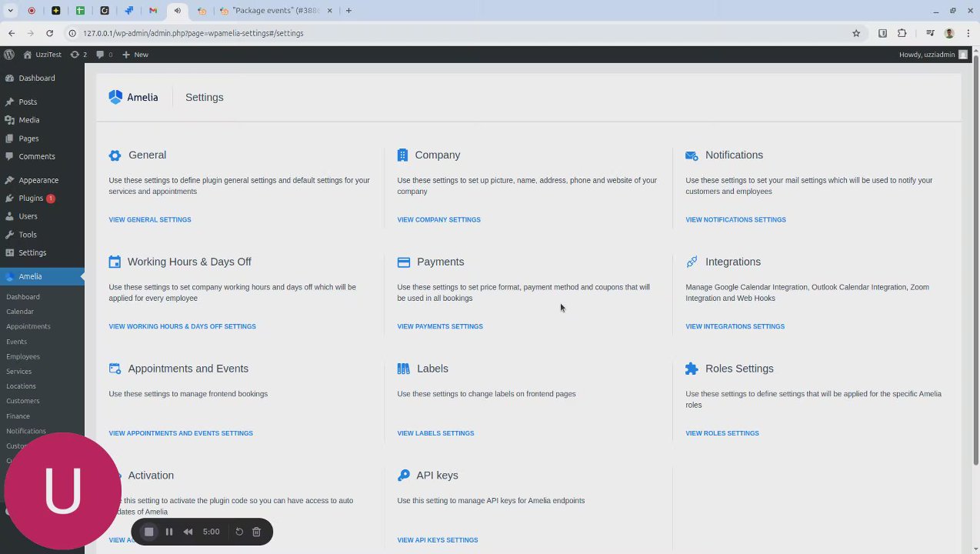This screenshot has width=980, height=554.
Task: Click View General Settings link
Action: click(x=150, y=220)
